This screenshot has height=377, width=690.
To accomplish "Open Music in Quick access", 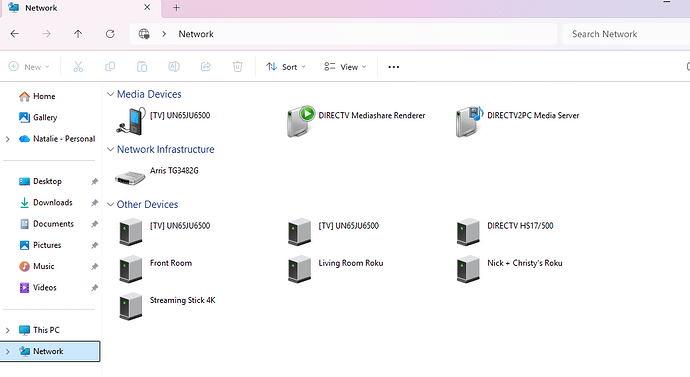I will (x=37, y=267).
